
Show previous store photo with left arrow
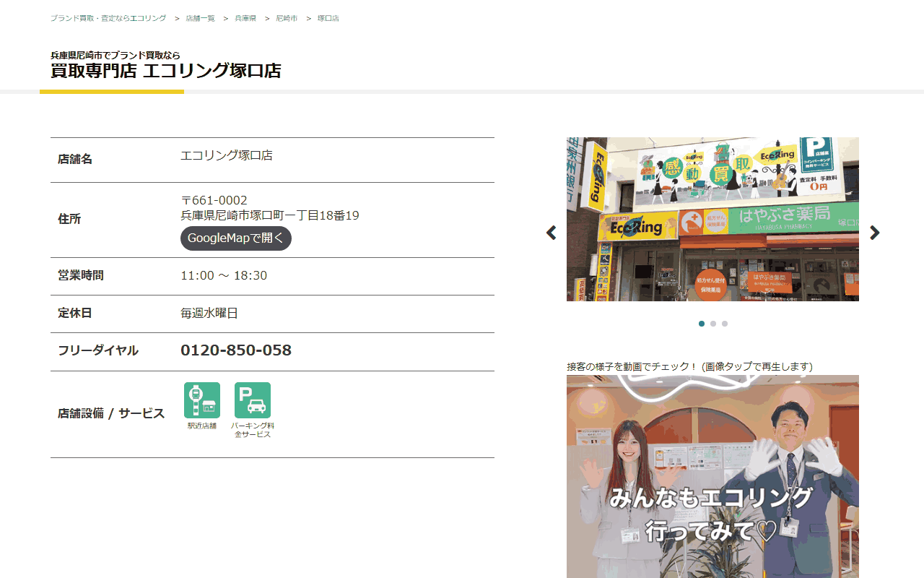[x=552, y=233]
